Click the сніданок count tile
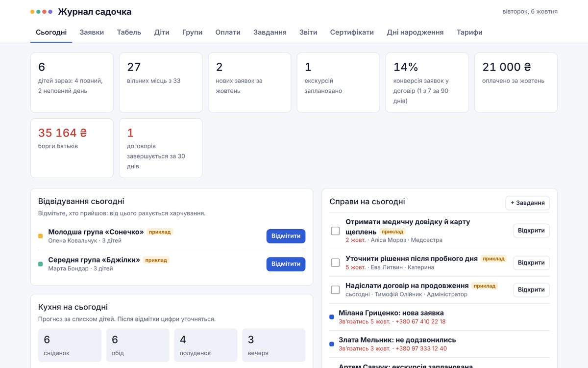Image resolution: width=588 pixels, height=368 pixels. 70,345
